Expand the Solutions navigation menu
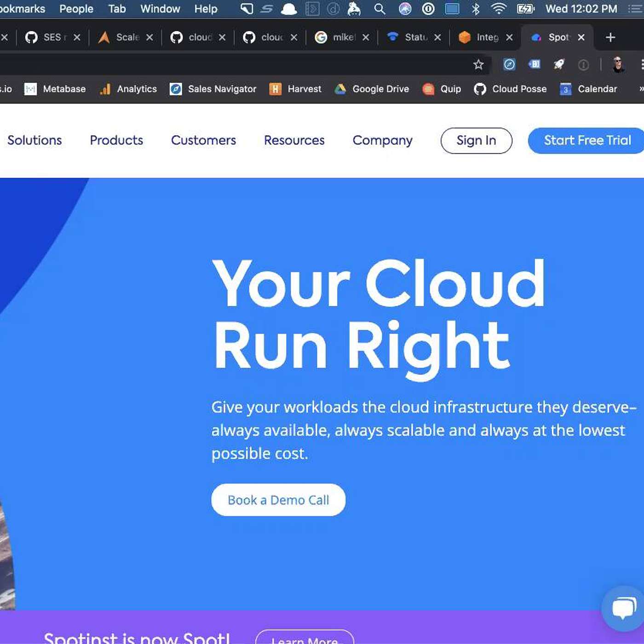Viewport: 644px width, 644px height. (34, 140)
